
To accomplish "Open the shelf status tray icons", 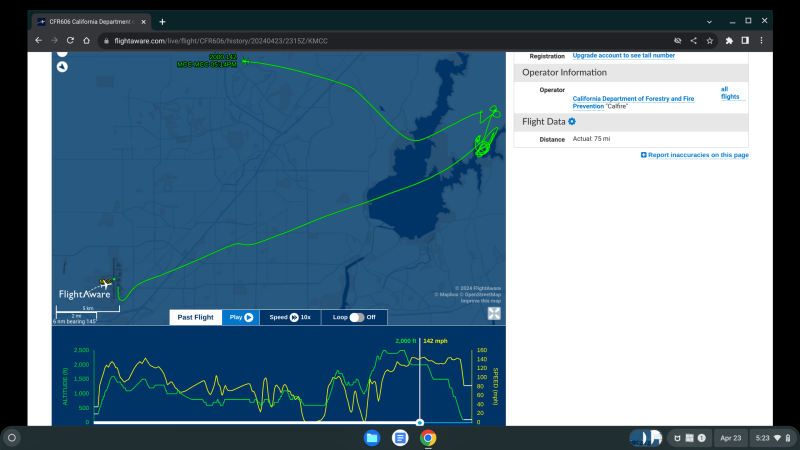I will point(689,438).
